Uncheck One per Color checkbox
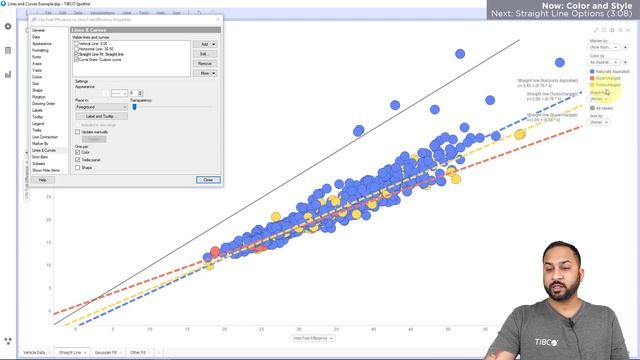This screenshot has height=360, width=640. pos(78,152)
